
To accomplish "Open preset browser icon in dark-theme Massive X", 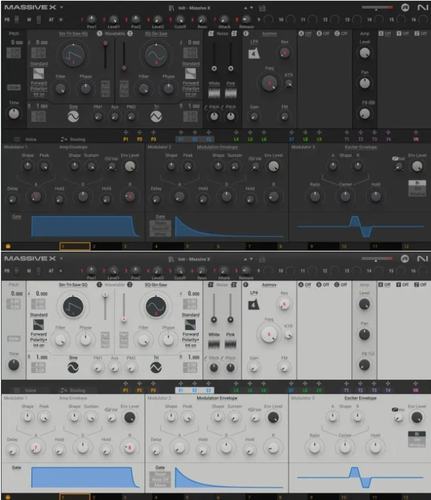I will (x=171, y=8).
